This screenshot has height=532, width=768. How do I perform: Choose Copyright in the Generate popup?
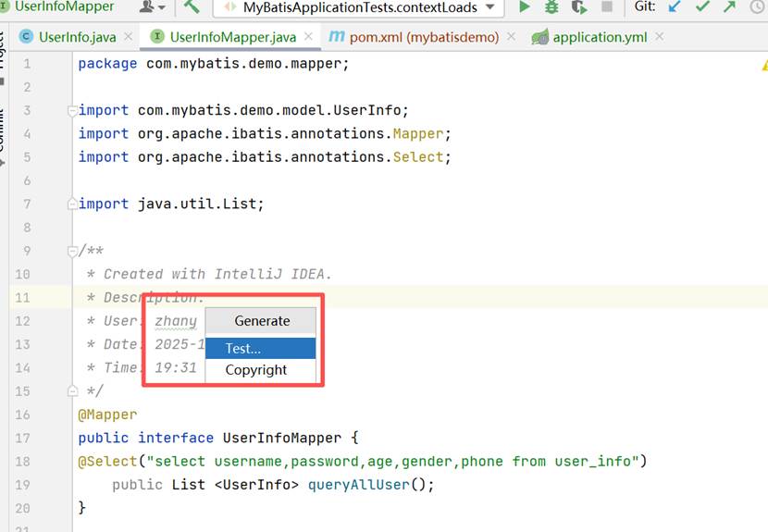(261, 370)
